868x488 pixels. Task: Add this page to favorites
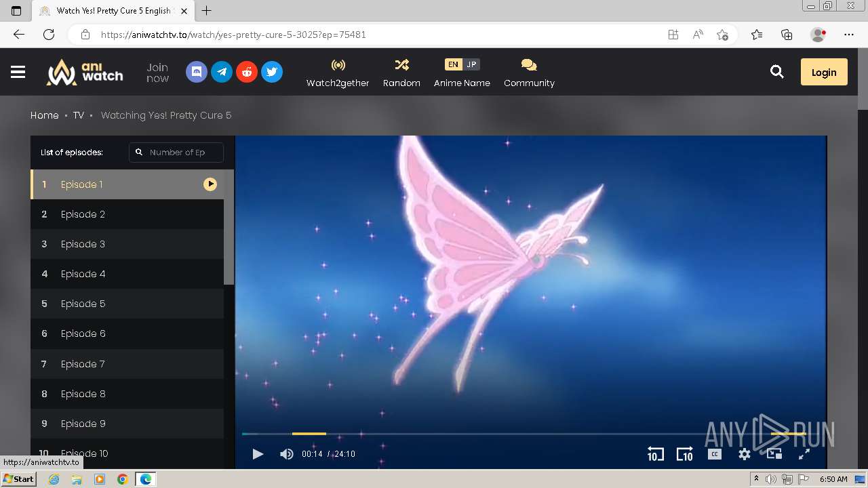pos(722,35)
